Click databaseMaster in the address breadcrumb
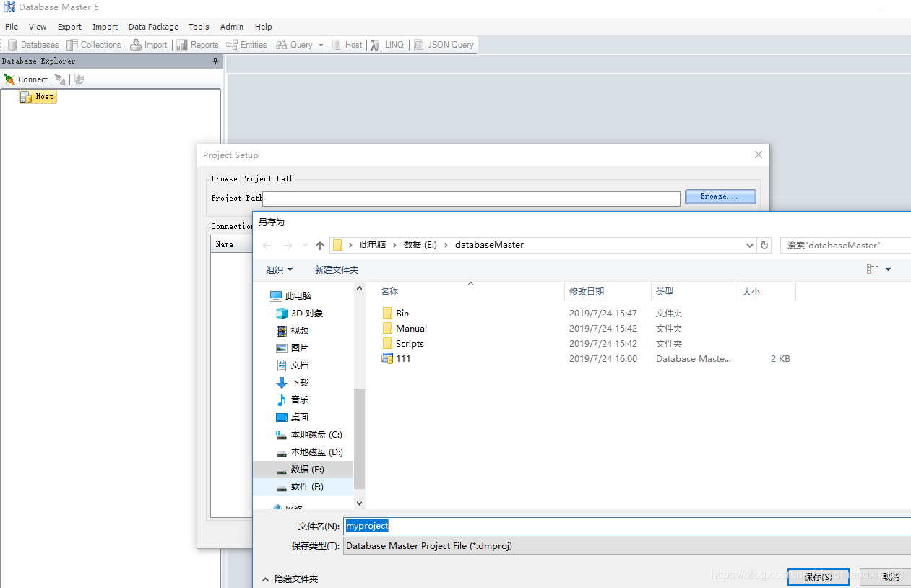This screenshot has height=588, width=911. click(x=489, y=245)
